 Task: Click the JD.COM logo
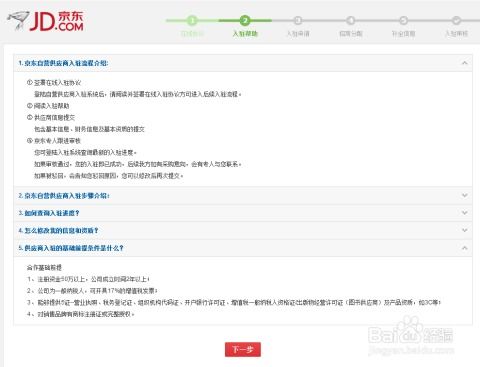pos(45,21)
